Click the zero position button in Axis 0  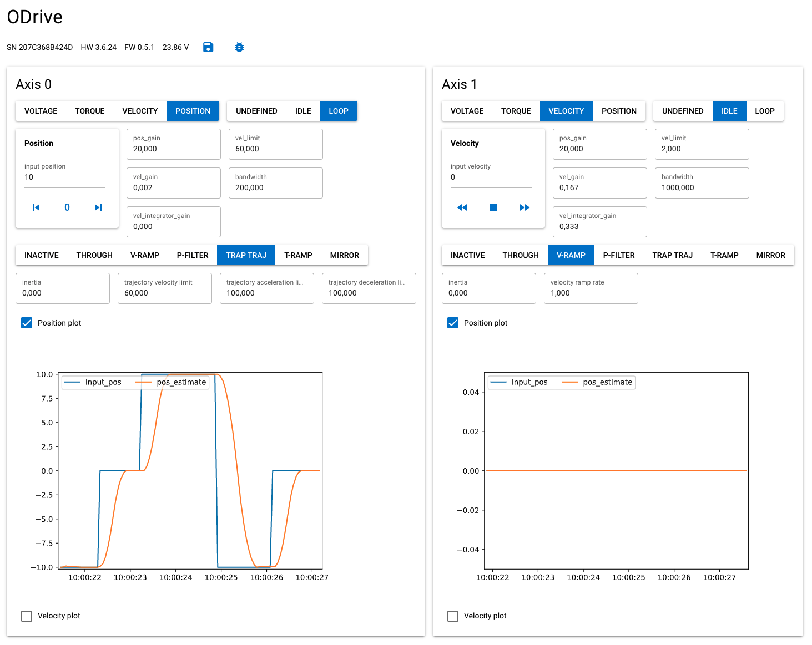[x=67, y=207]
